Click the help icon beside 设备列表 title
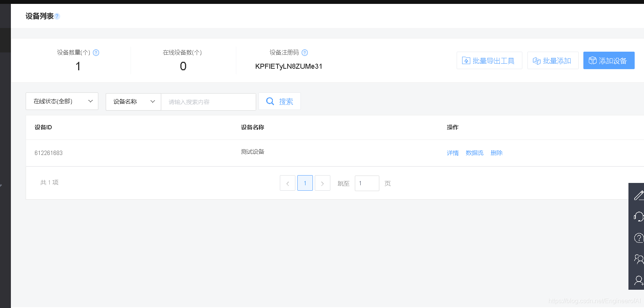 [x=57, y=16]
